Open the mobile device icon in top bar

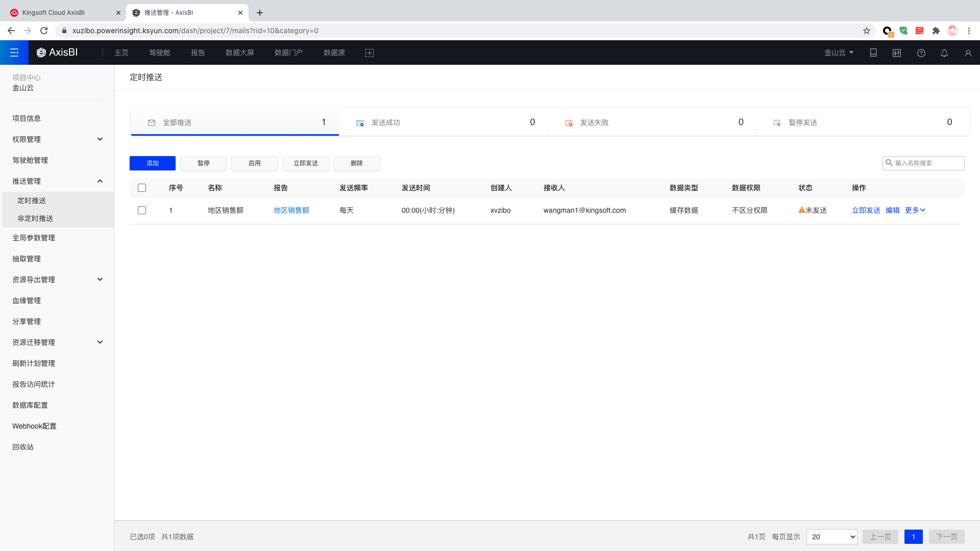pyautogui.click(x=873, y=53)
